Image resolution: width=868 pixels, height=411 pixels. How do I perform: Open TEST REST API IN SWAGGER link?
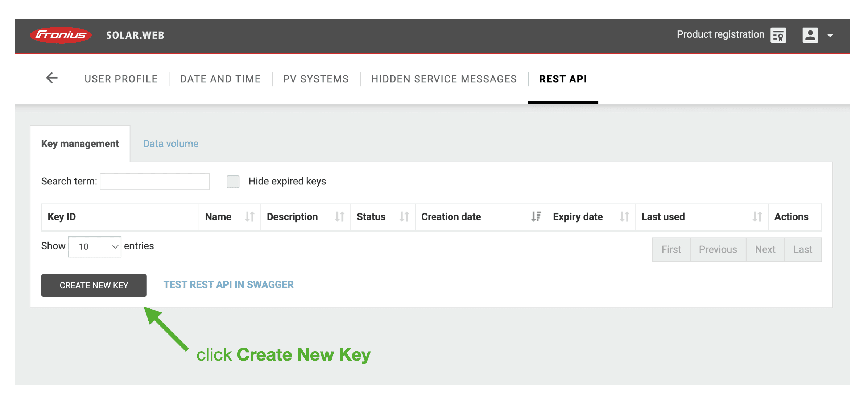(228, 285)
